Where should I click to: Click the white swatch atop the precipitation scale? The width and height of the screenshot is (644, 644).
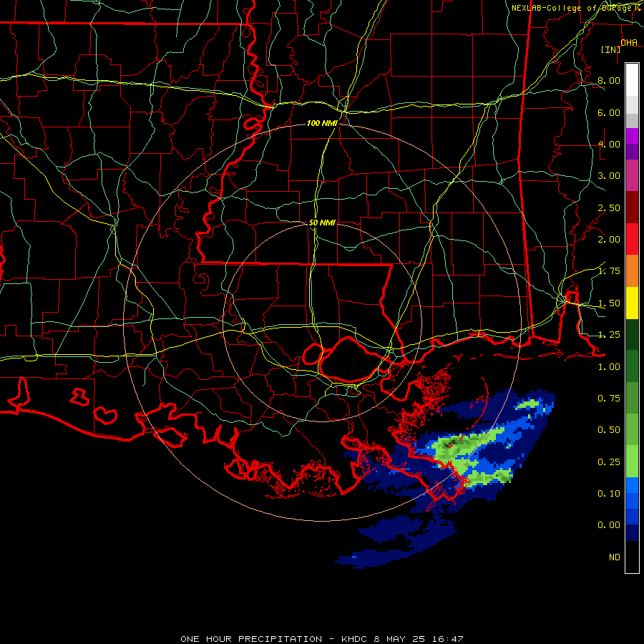[x=632, y=80]
